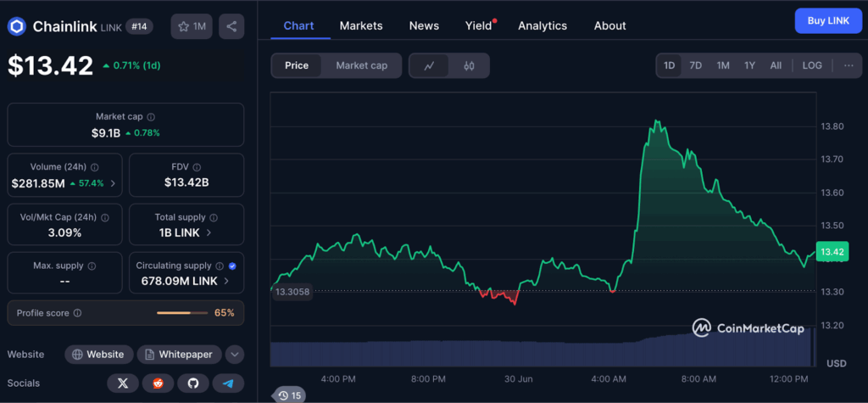Open the GitHub social link
The image size is (868, 403).
[x=192, y=383]
